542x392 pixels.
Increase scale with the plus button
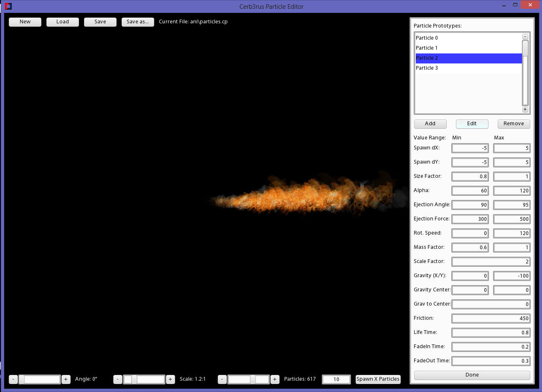tap(170, 379)
